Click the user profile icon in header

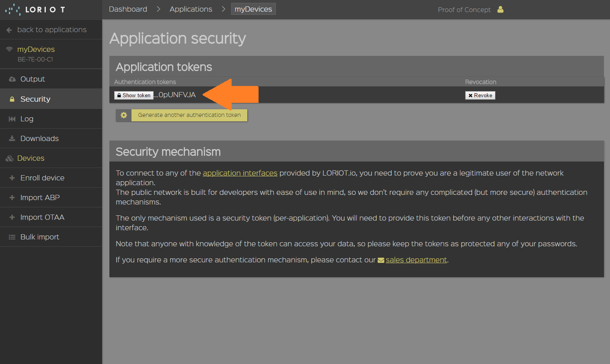(500, 9)
